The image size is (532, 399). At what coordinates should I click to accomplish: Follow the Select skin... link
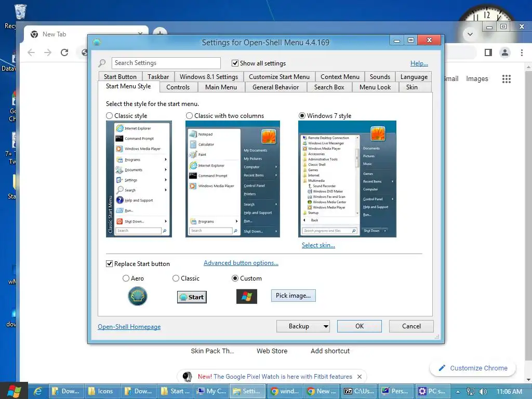pyautogui.click(x=318, y=245)
